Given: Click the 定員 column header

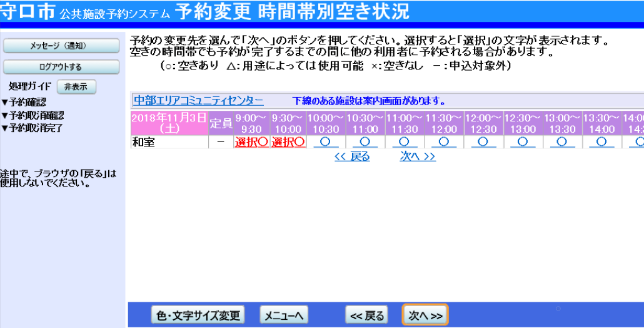Looking at the screenshot, I should click(221, 123).
